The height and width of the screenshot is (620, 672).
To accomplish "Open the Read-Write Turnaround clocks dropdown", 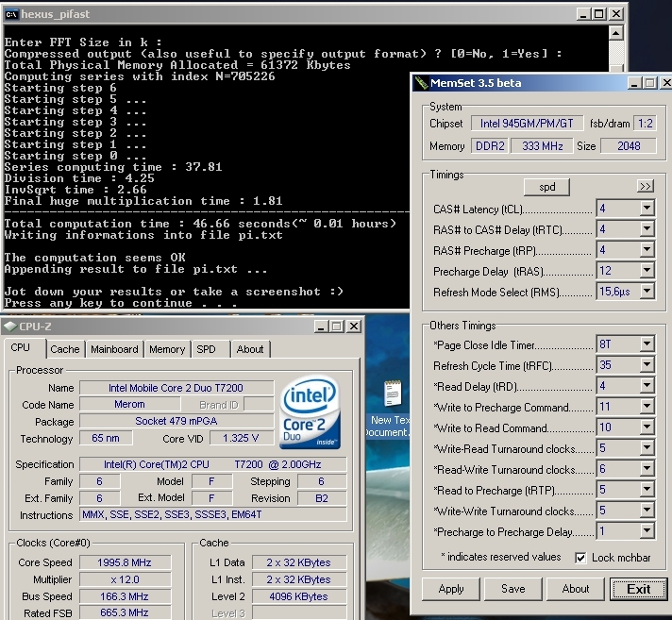I will tap(647, 469).
